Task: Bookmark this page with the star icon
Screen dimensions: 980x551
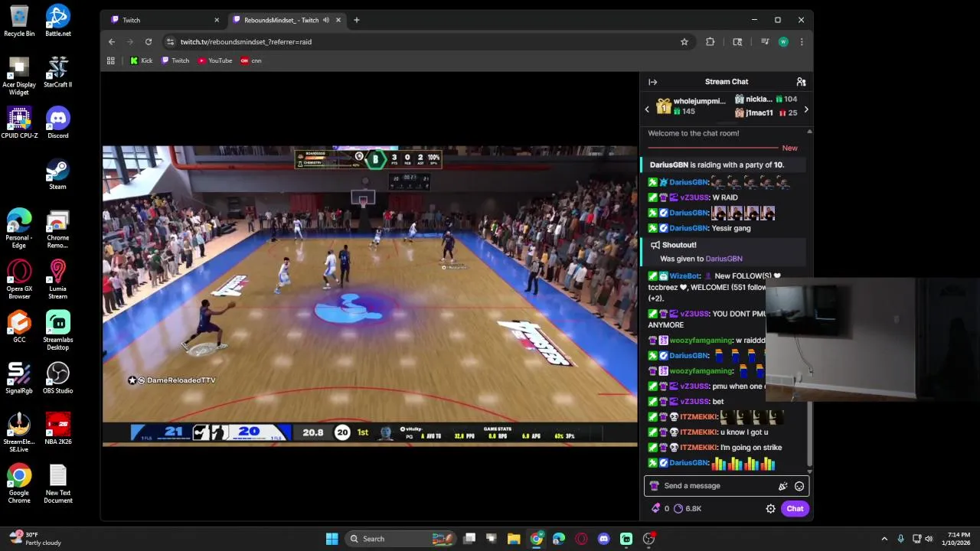Action: pyautogui.click(x=684, y=42)
